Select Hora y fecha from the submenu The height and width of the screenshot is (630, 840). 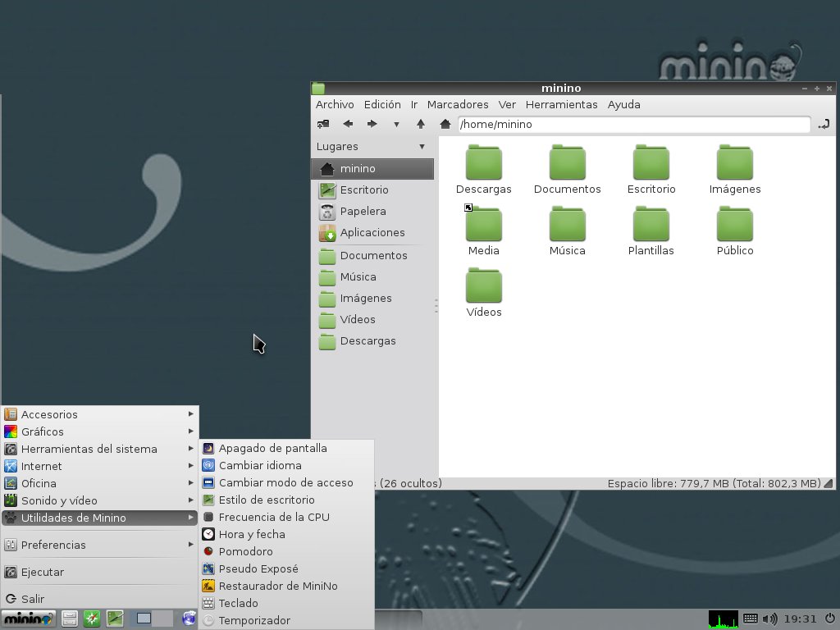[252, 534]
